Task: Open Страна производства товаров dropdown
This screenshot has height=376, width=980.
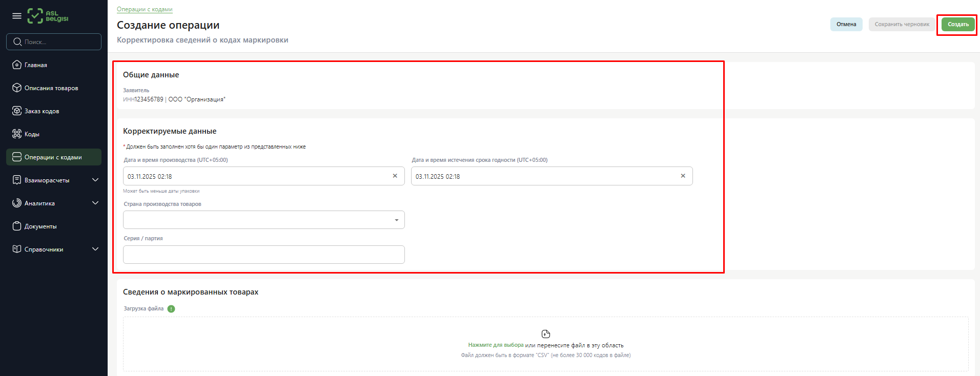Action: point(264,220)
